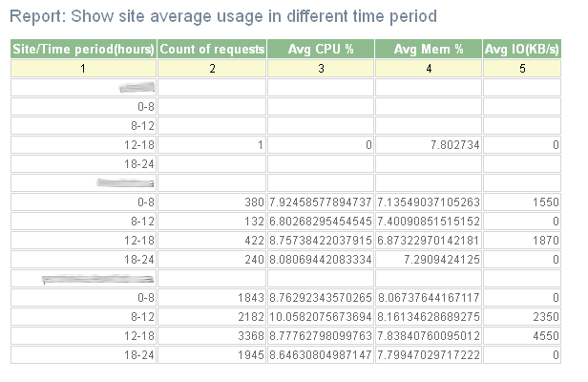Screen dimensions: 588x382
Task: Click CPU value 6.80268295454545
Action: pos(321,222)
